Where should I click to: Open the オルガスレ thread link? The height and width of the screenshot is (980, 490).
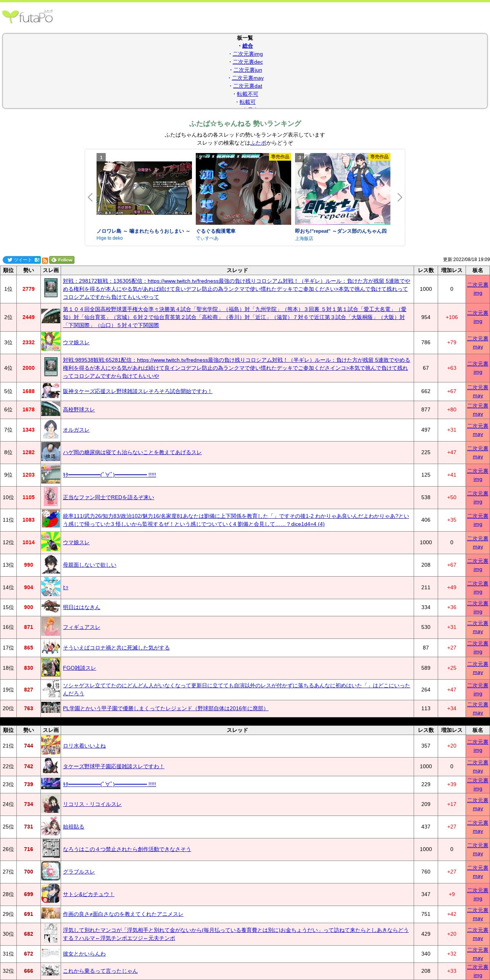76,430
